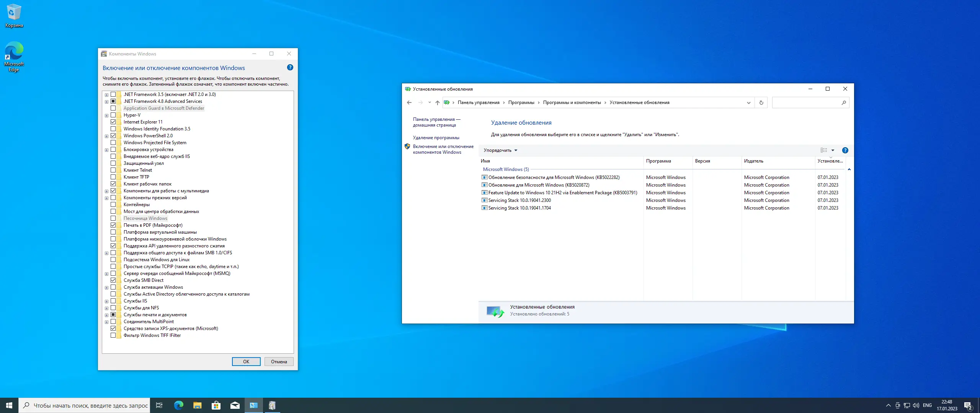Click the Программы breadcrumb item
The image size is (980, 413).
point(521,102)
